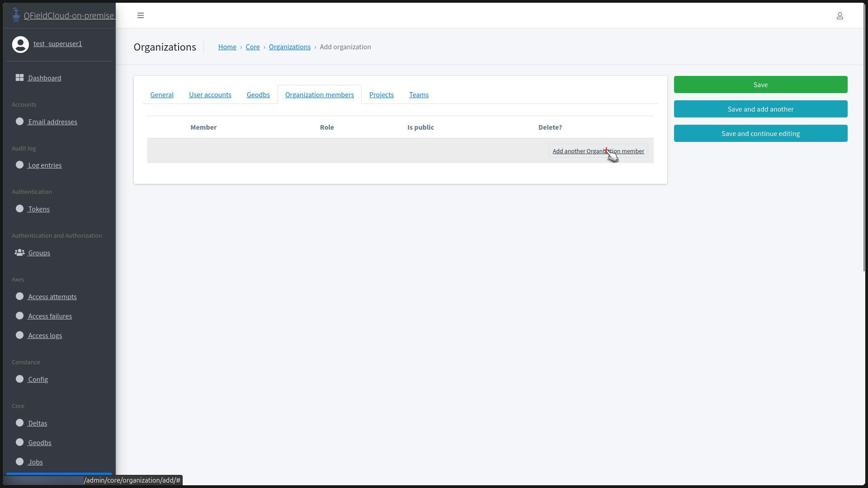Open the user account icon menu
Viewport: 868px width, 488px height.
[x=840, y=16]
